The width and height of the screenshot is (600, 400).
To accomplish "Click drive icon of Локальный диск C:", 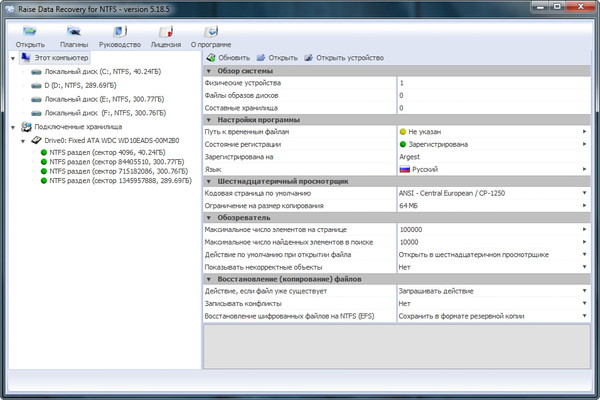I will click(x=36, y=72).
